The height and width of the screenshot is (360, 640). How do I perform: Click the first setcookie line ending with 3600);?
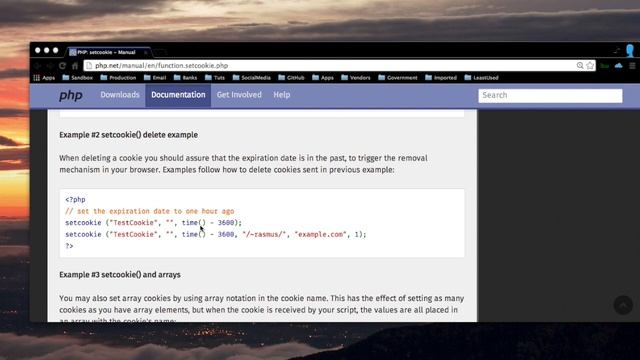pyautogui.click(x=153, y=223)
